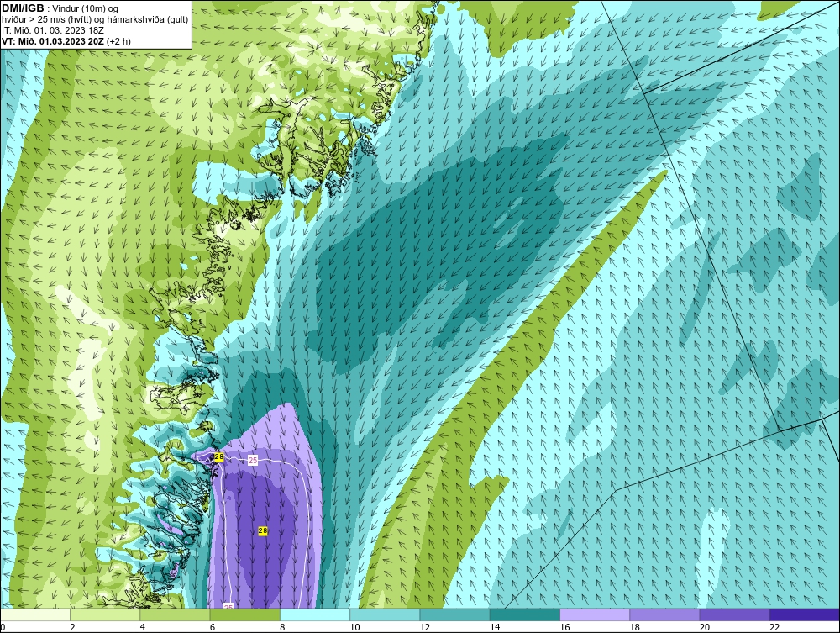Click the scale value 6

click(x=213, y=627)
